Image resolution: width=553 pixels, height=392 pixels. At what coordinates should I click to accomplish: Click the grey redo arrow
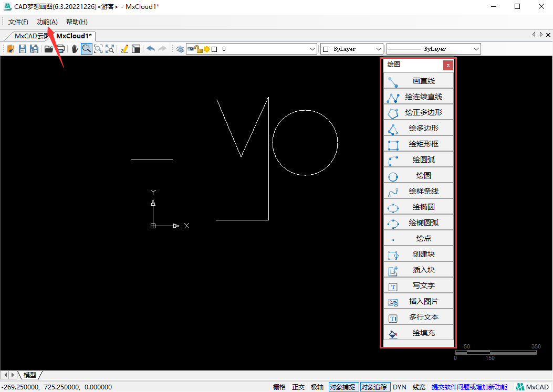[162, 49]
